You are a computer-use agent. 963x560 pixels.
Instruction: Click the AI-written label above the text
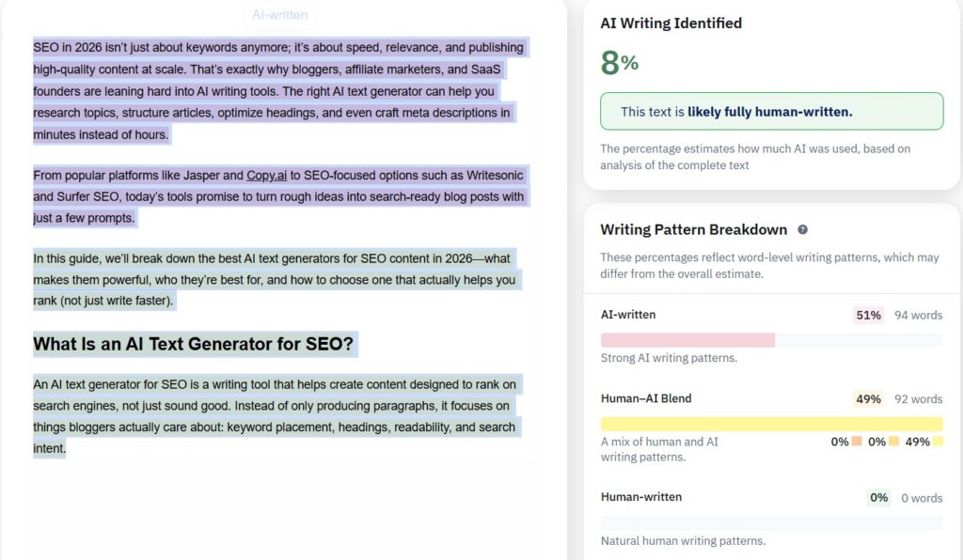pyautogui.click(x=279, y=15)
